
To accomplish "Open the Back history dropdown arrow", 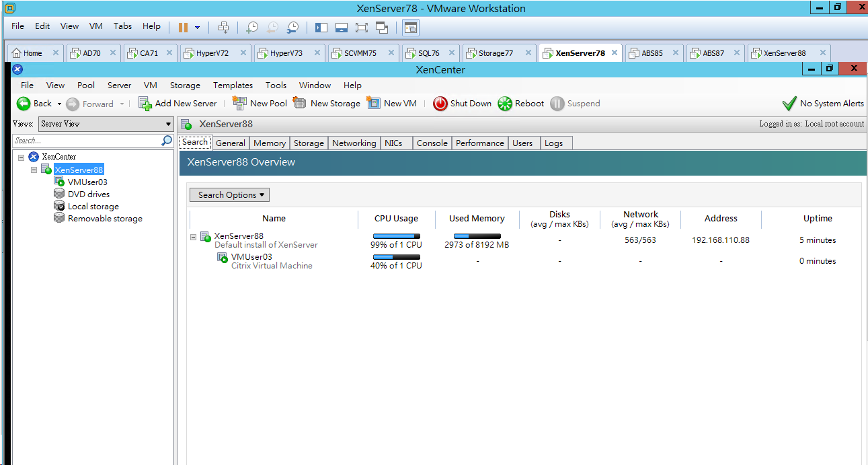I will tap(59, 104).
